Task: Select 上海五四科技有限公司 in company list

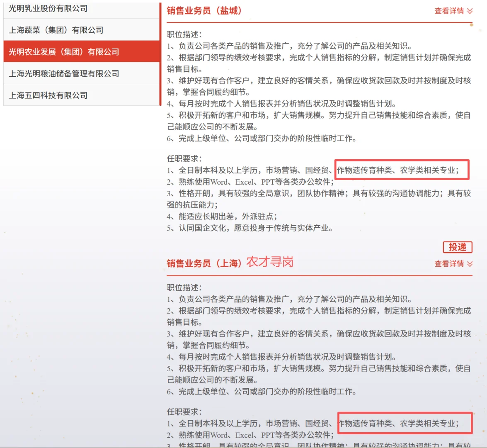Action: (81, 95)
